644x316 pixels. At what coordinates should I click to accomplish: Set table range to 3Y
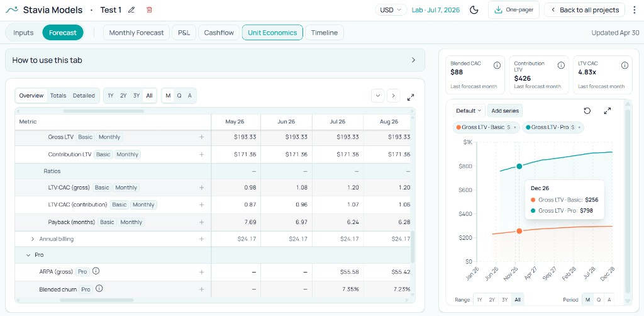136,96
